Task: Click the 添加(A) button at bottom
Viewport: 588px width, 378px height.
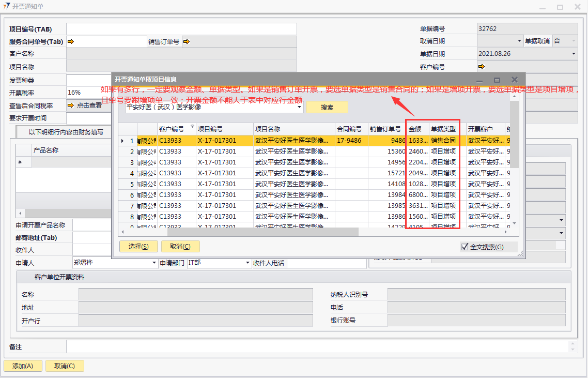Action: click(23, 366)
